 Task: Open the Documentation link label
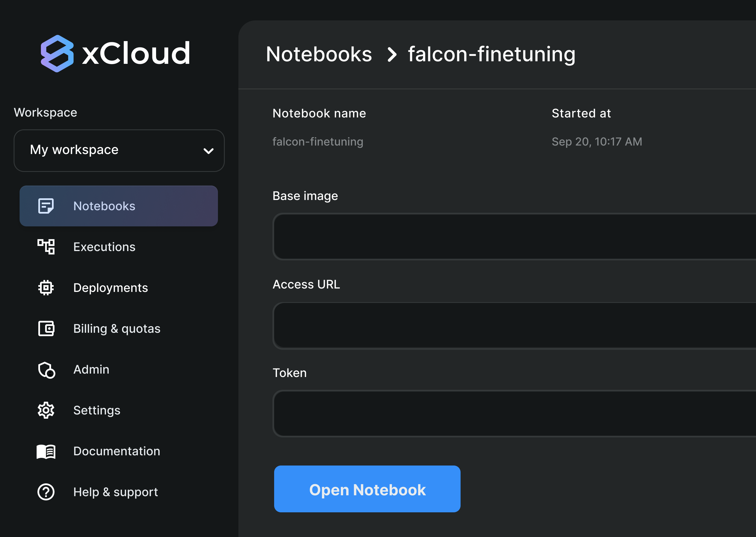click(x=116, y=451)
